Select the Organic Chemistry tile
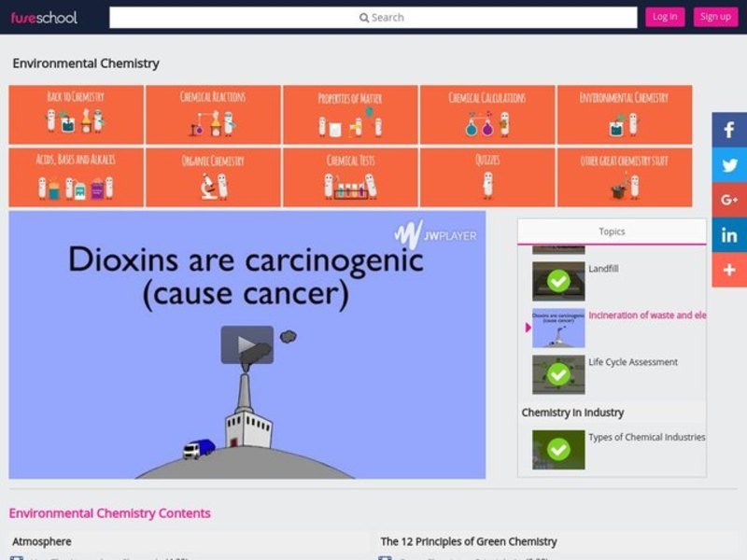 pos(213,177)
